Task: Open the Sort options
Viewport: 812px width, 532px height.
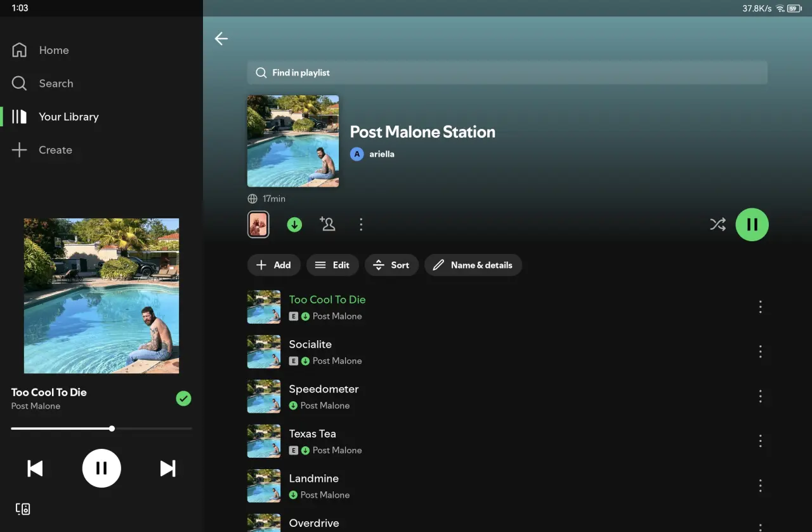Action: [x=391, y=265]
